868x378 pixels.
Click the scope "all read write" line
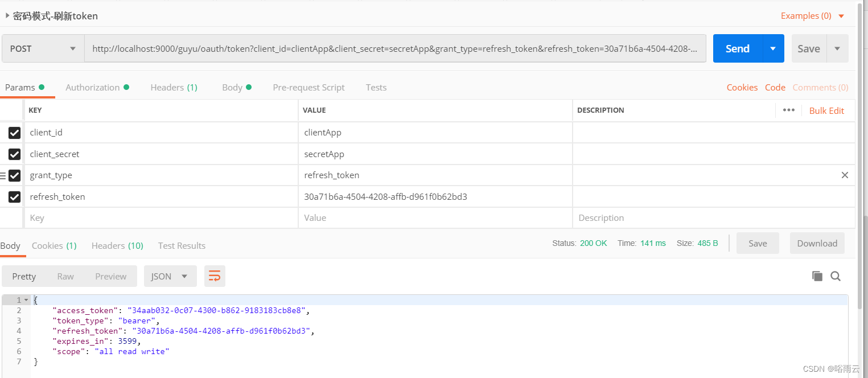(x=111, y=351)
